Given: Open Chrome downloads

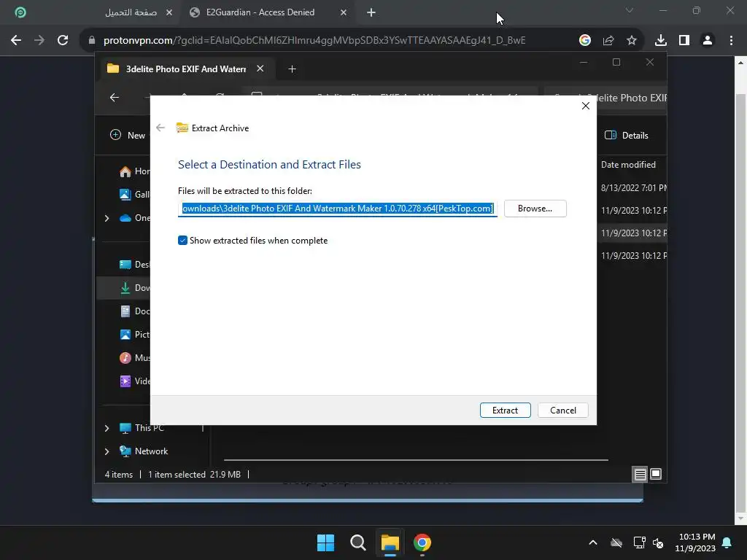Looking at the screenshot, I should [660, 41].
